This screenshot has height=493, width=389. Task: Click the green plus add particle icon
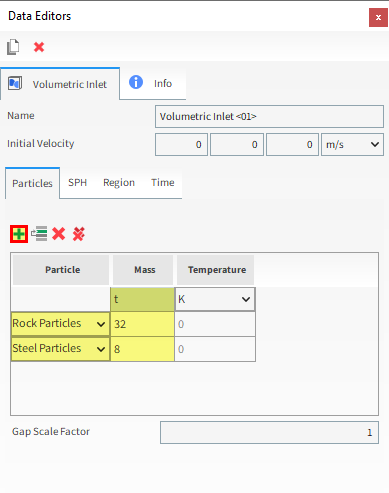pyautogui.click(x=19, y=234)
